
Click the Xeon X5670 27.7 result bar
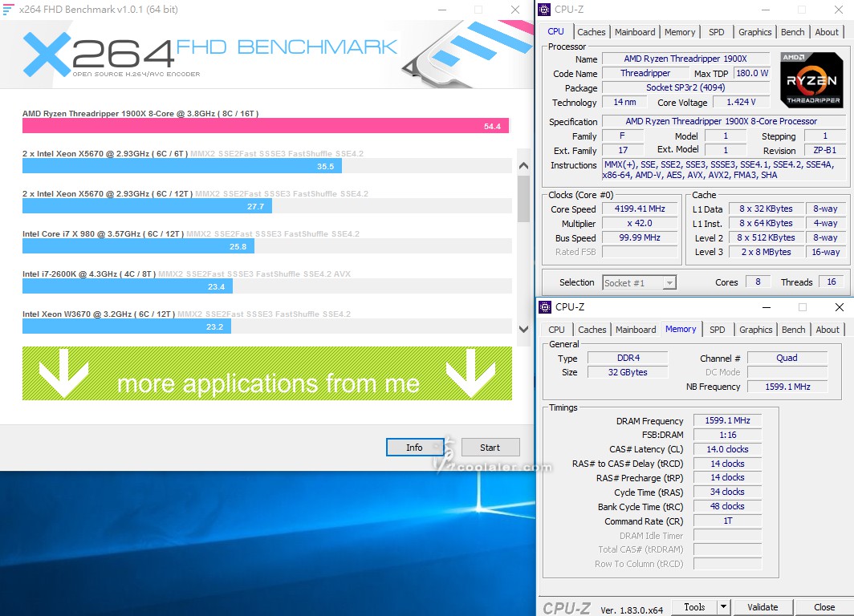(x=147, y=206)
